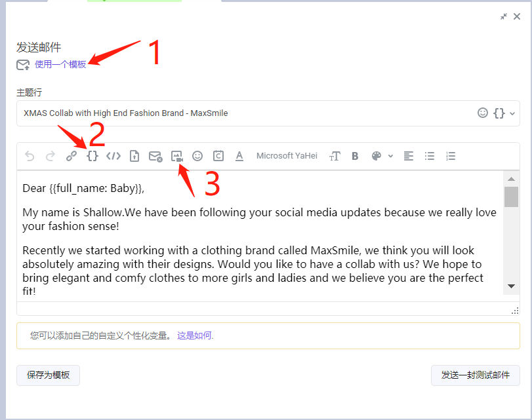Change text color with underlined A icon
532x420 pixels.
tap(239, 156)
